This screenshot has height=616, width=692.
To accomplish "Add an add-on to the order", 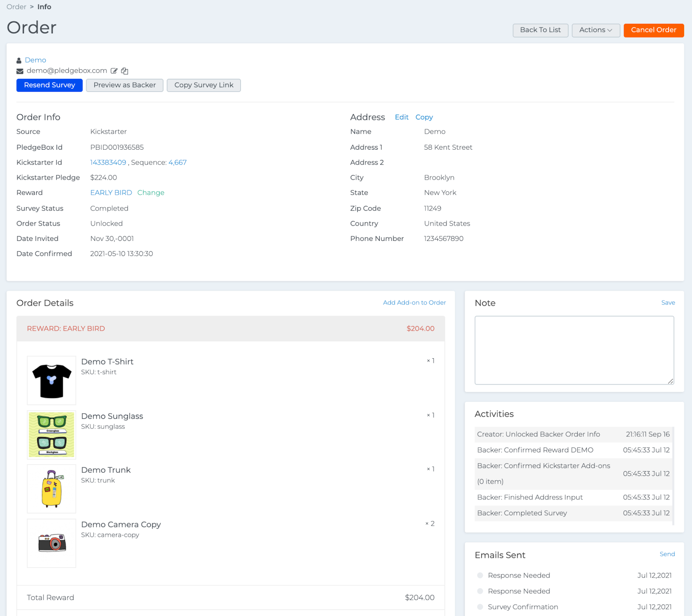I will (414, 303).
